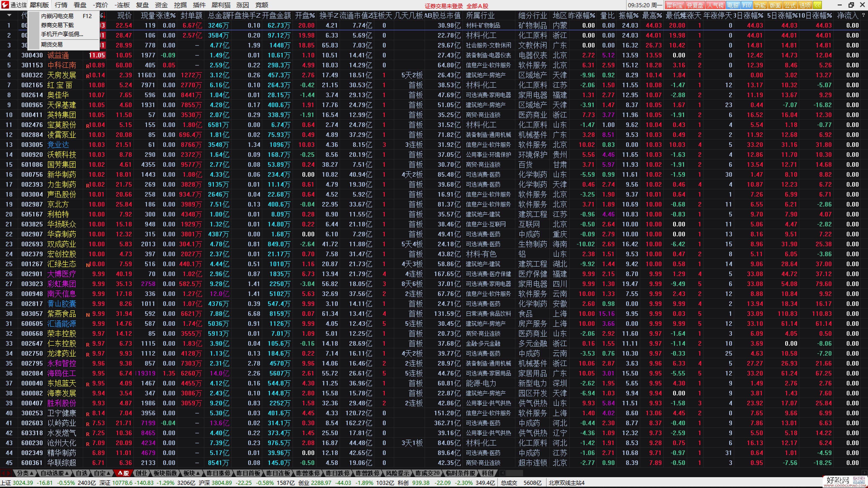Open the 公式 toolbar button
The image size is (868, 488).
point(790,5)
